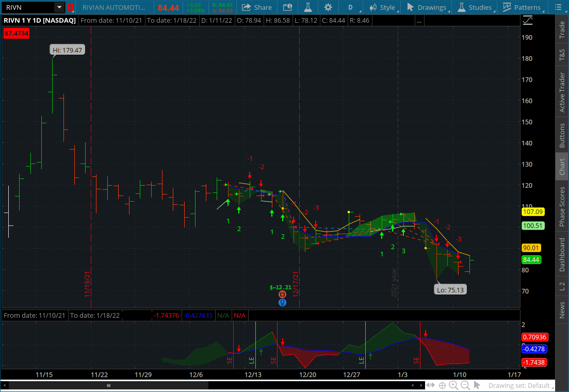Click the 0.70936 red study value label
The height and width of the screenshot is (392, 569).
pyautogui.click(x=534, y=337)
